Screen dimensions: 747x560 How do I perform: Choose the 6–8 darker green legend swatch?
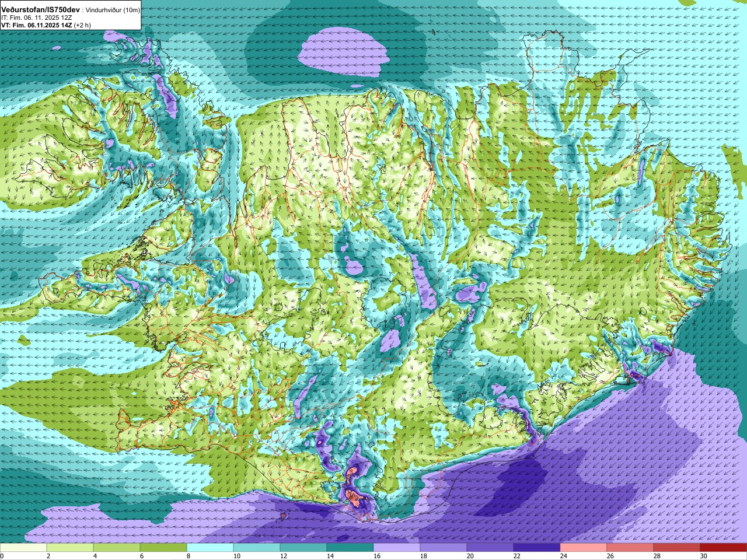tap(163, 548)
